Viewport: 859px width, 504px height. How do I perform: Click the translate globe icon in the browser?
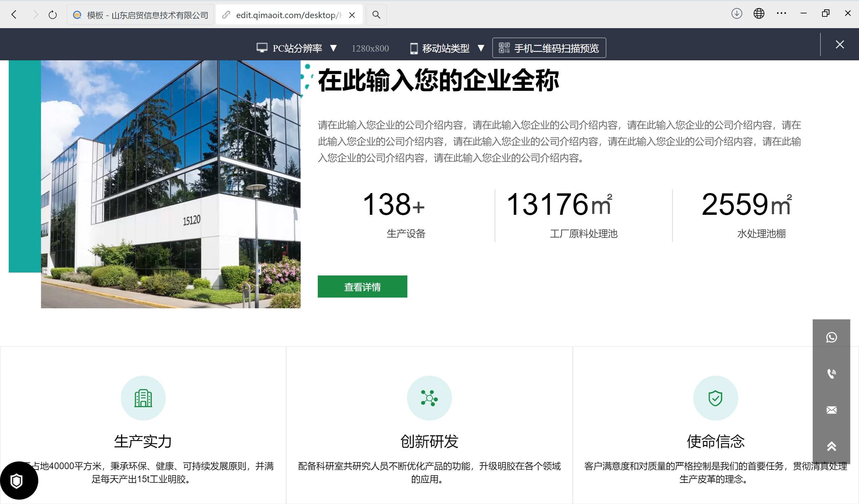click(x=758, y=14)
